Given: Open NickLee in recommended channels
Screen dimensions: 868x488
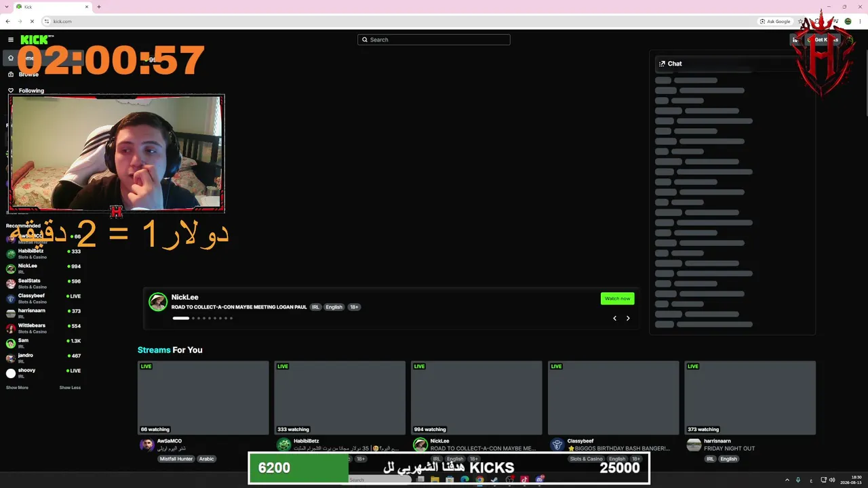Looking at the screenshot, I should [43, 268].
